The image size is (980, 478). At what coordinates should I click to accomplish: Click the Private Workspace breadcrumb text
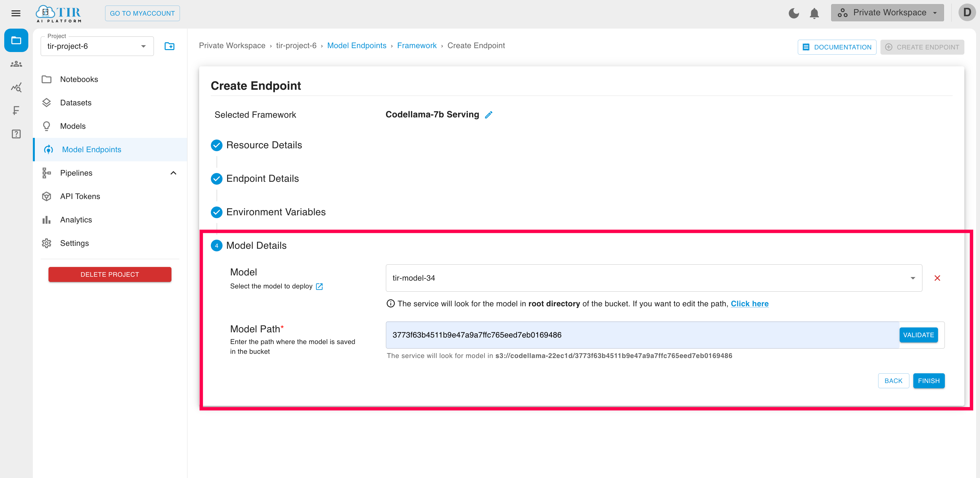pyautogui.click(x=232, y=46)
